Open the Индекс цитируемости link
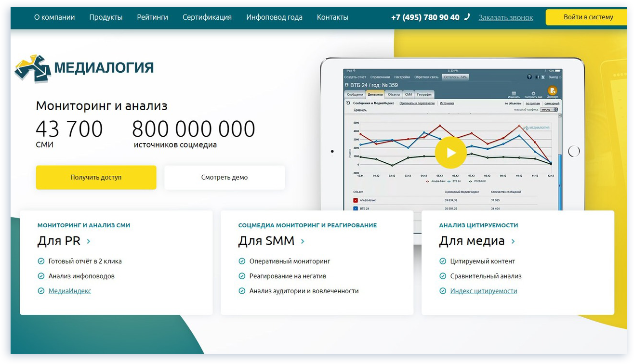This screenshot has height=364, width=634. [x=484, y=291]
